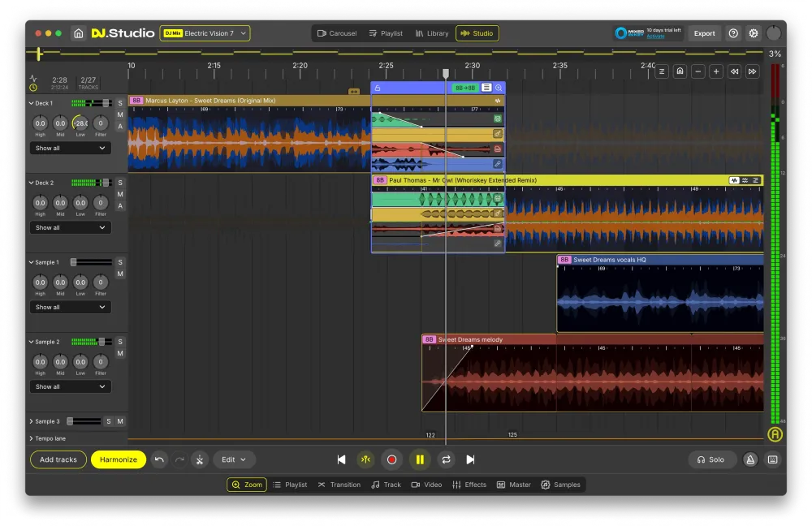Toggle automation A on Deck 1
The height and width of the screenshot is (526, 812).
pyautogui.click(x=120, y=127)
